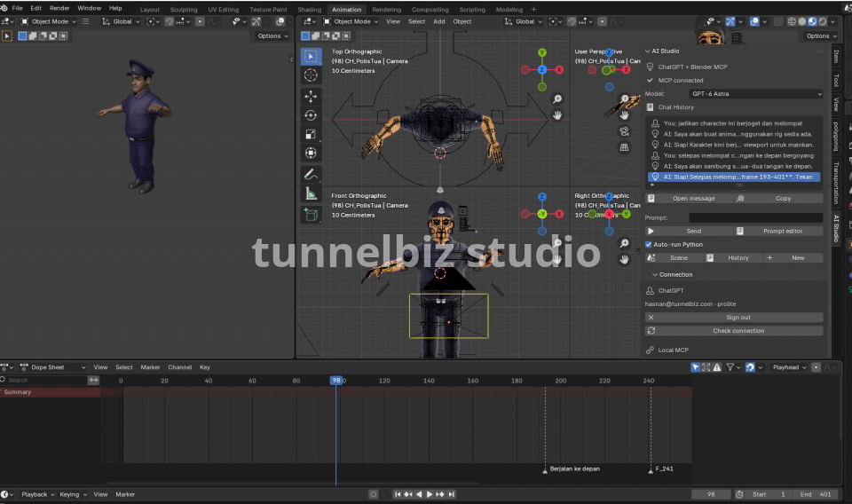Enable Auto-run Python checkbox
Viewport: 852px width, 504px height.
click(x=648, y=244)
